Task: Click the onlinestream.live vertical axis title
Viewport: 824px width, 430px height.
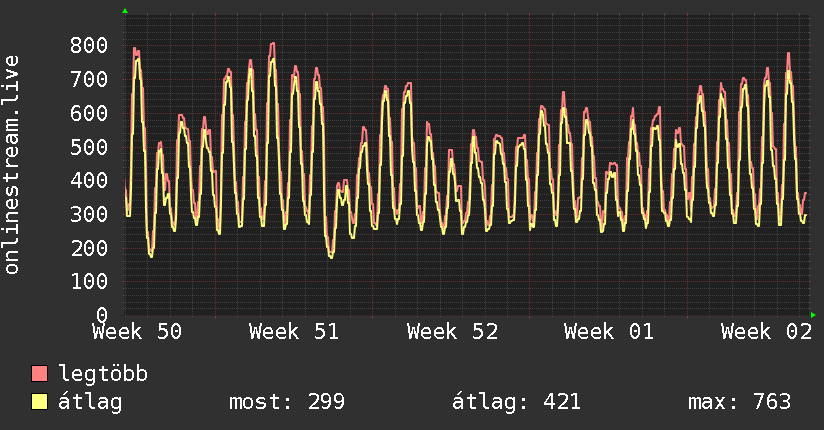Action: [x=12, y=165]
